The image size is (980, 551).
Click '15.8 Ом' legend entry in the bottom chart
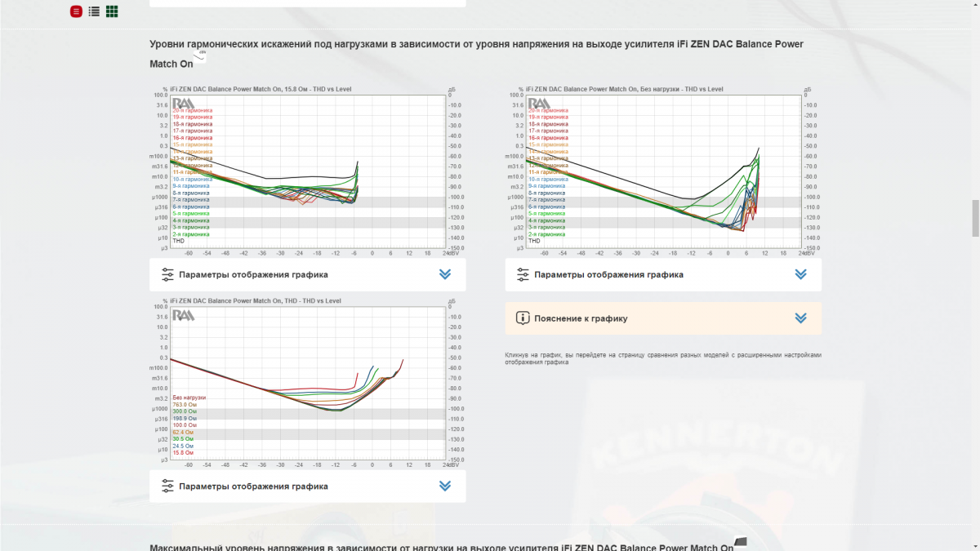(183, 453)
